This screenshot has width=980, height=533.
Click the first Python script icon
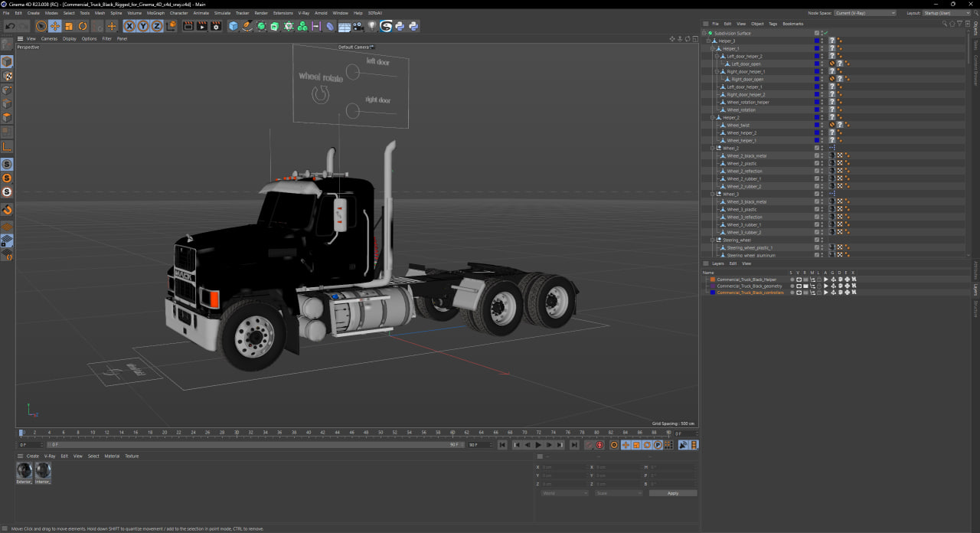pos(399,26)
